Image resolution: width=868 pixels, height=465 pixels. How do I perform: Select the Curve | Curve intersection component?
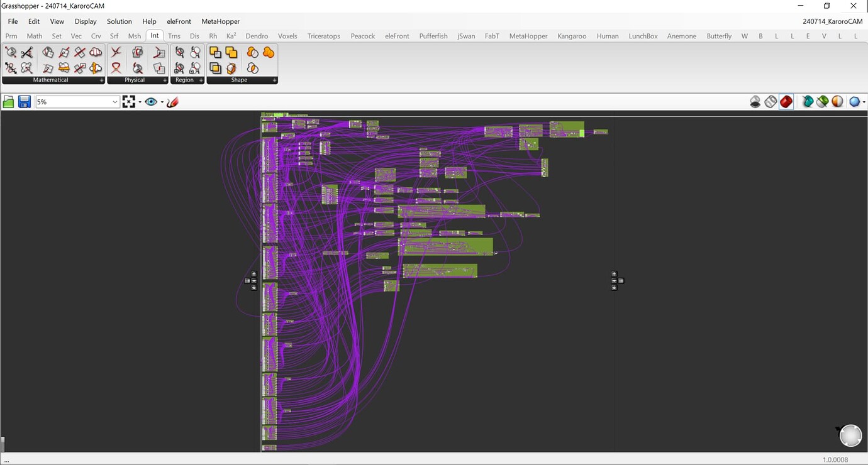116,52
